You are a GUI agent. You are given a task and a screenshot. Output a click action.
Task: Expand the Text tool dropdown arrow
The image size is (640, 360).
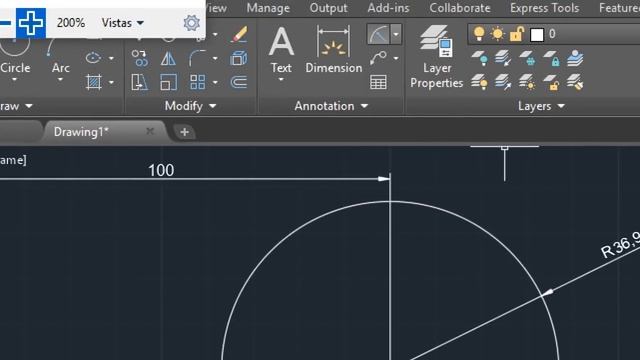coord(281,79)
